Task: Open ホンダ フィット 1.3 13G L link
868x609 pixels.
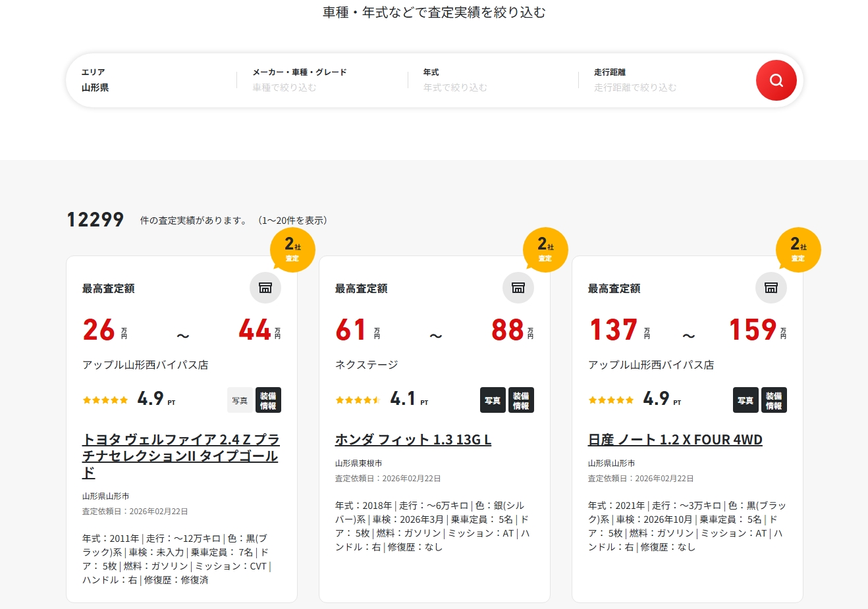Action: point(413,440)
